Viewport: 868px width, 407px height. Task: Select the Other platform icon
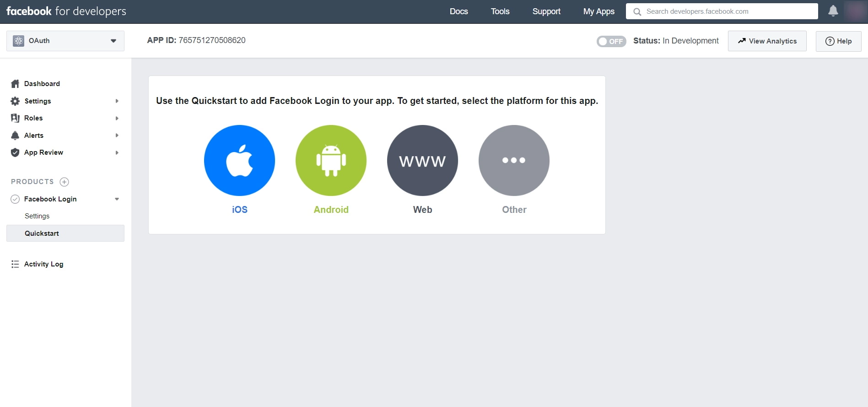coord(514,160)
